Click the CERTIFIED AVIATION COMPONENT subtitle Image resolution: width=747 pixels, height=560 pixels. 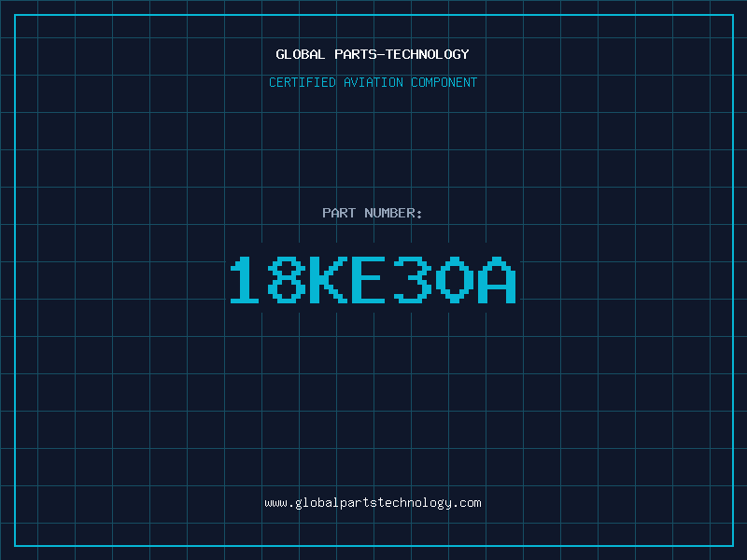[x=373, y=82]
